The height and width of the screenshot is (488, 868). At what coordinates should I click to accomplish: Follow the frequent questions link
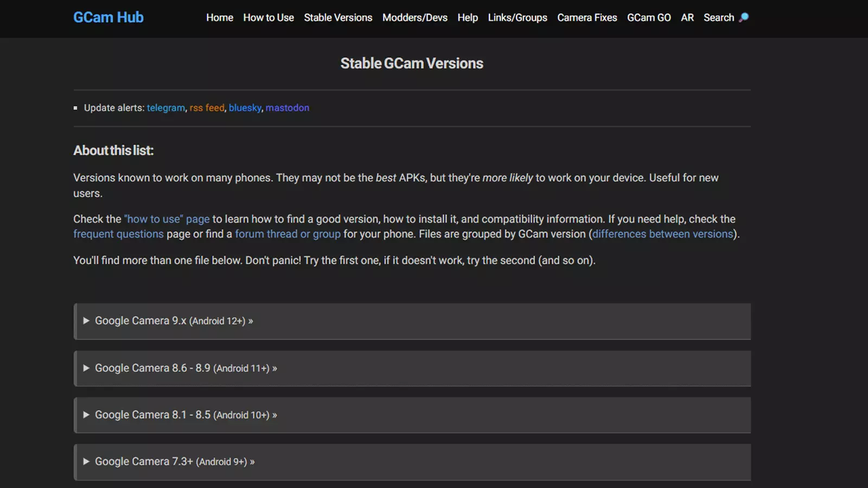point(118,234)
